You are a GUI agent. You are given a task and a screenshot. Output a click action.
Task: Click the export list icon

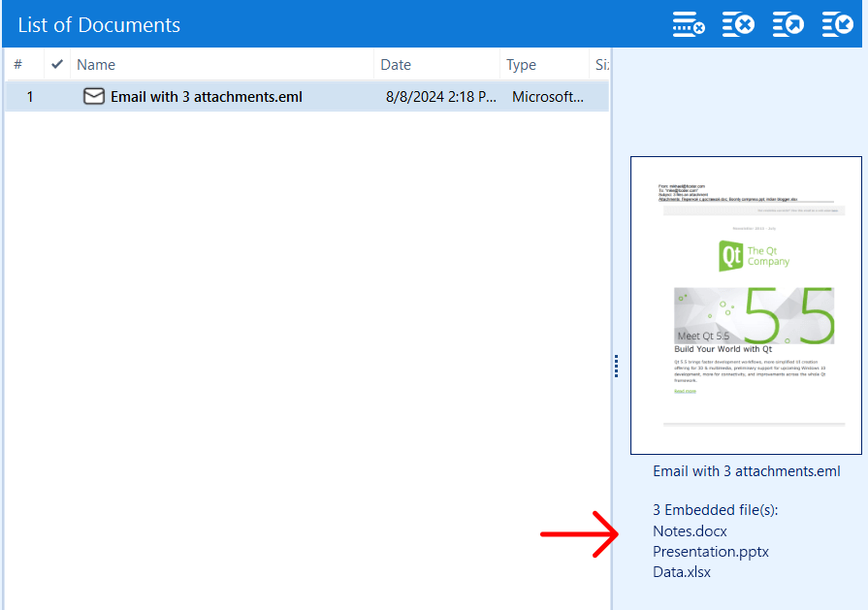tap(788, 24)
